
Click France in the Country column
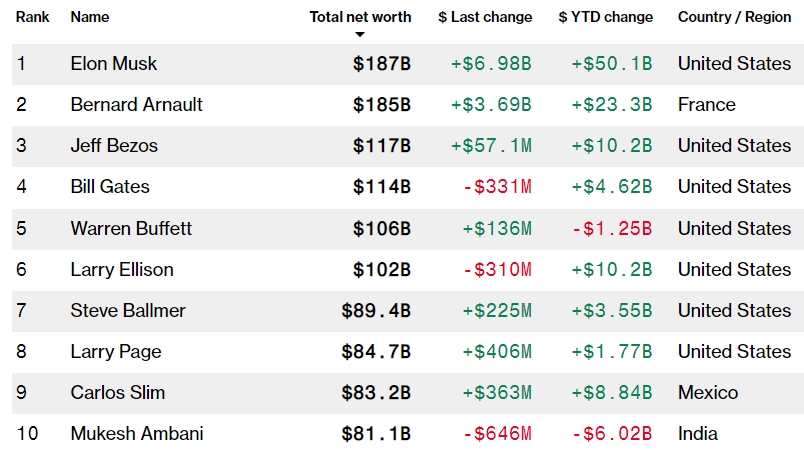tap(707, 105)
